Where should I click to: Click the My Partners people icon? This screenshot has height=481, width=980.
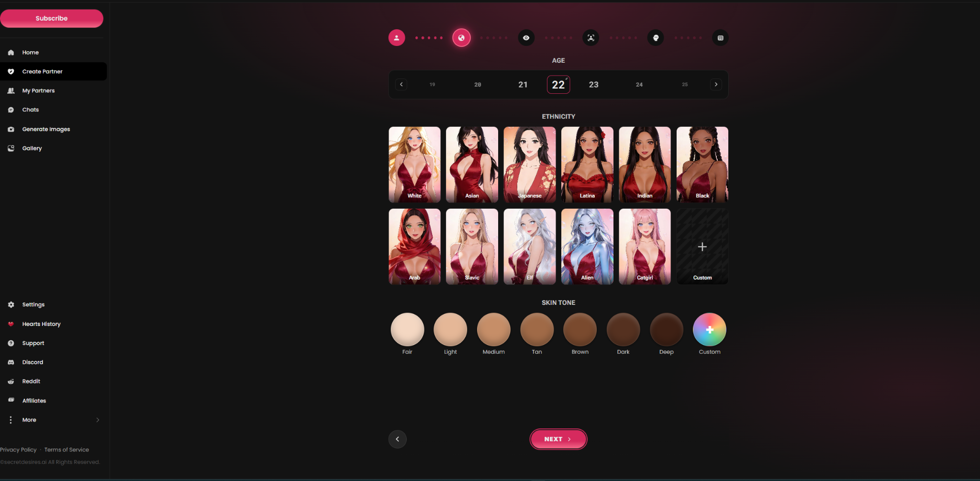tap(11, 91)
